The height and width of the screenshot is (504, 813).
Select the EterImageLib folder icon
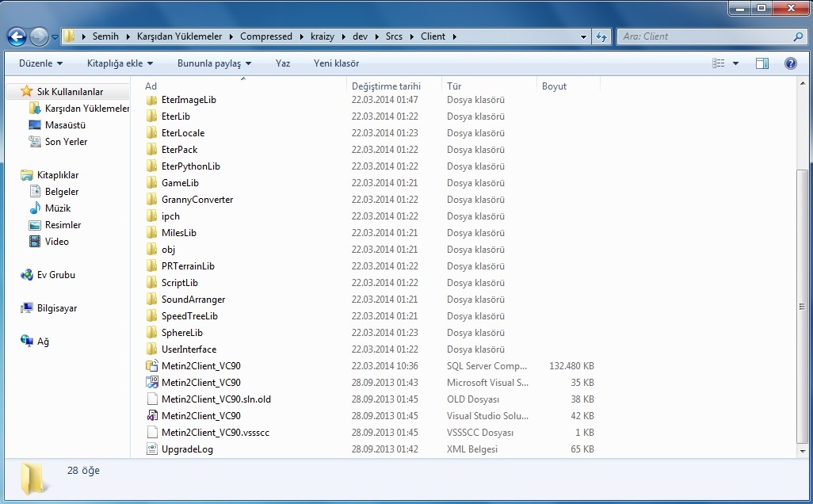coord(151,100)
